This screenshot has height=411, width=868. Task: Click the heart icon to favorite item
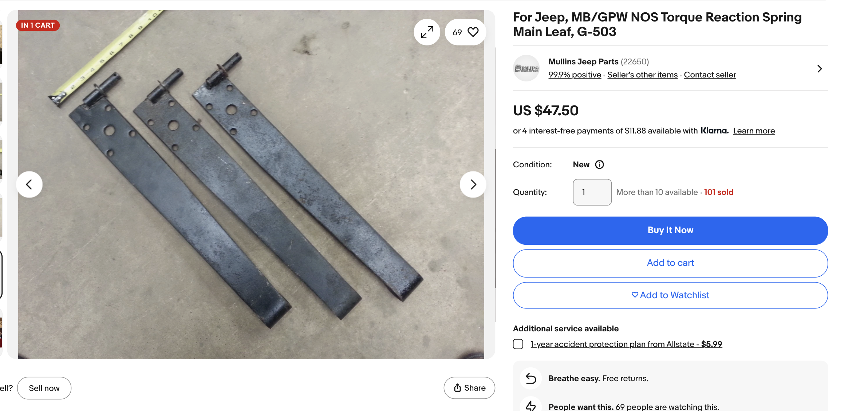(473, 32)
